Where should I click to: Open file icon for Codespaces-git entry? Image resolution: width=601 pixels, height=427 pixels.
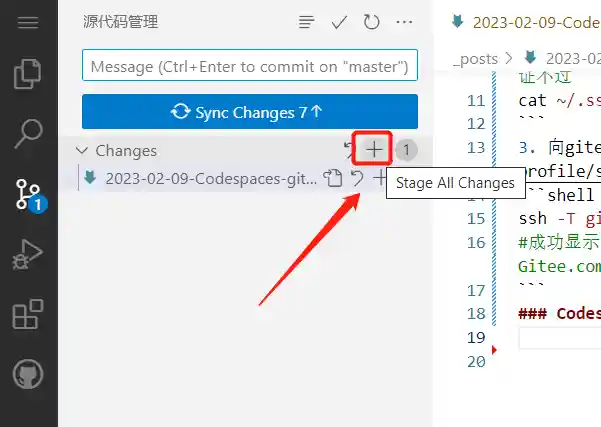[x=332, y=178]
